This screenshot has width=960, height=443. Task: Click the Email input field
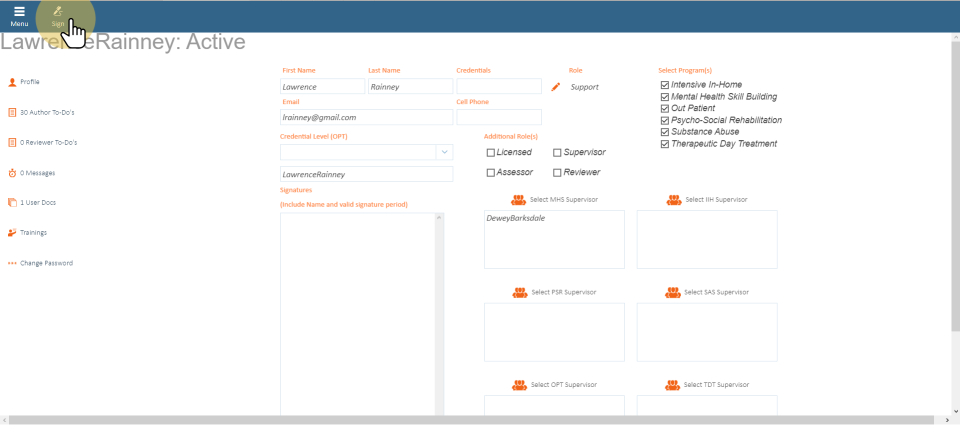366,117
